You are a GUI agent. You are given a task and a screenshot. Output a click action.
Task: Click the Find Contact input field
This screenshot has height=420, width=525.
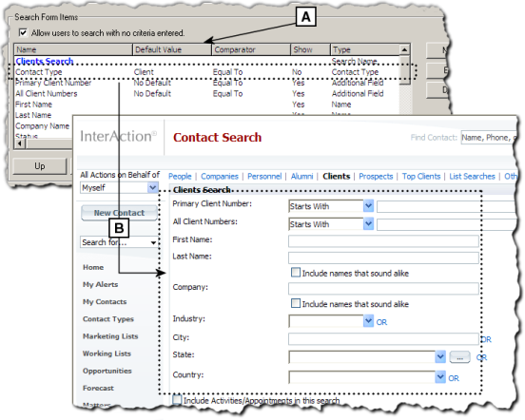489,138
